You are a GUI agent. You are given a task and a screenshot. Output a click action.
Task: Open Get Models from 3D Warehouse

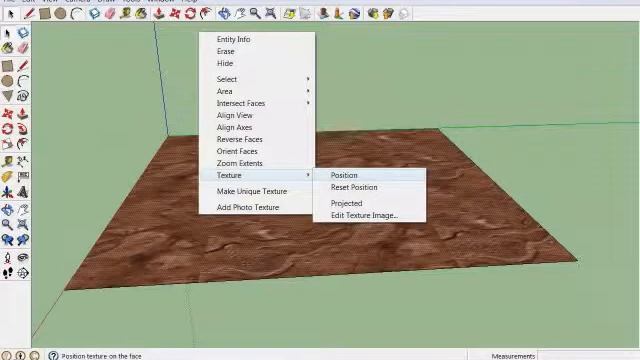pos(373,14)
